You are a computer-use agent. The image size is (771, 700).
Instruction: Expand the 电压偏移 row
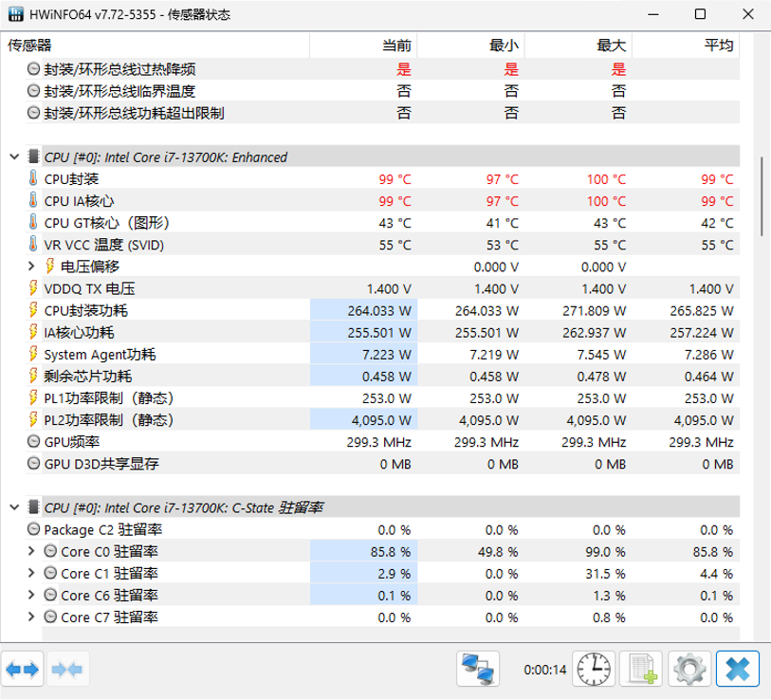point(31,267)
